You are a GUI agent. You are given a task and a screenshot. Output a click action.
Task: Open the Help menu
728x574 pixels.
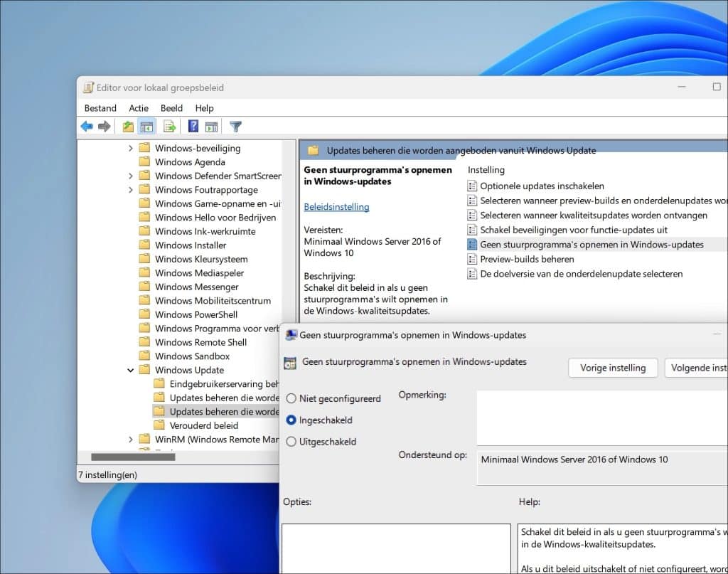(x=204, y=108)
